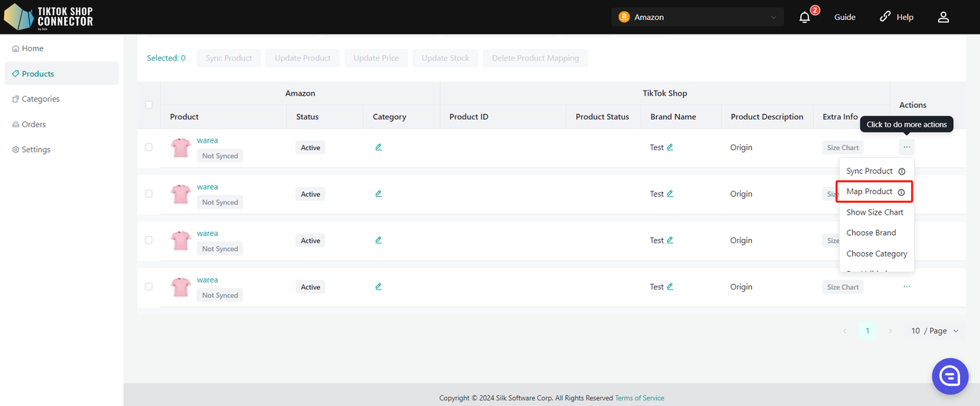Screen dimensions: 980x406
Task: Select the third product row checkbox
Action: [x=149, y=241]
